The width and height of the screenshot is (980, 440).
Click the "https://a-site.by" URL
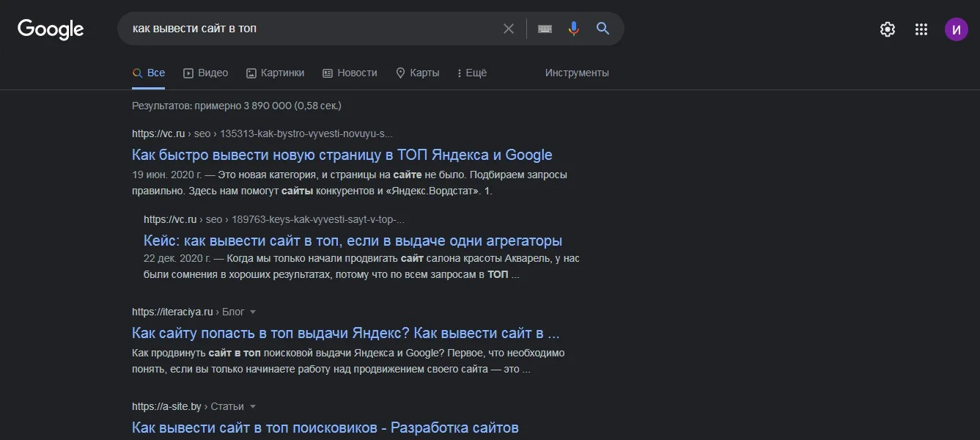coord(167,406)
